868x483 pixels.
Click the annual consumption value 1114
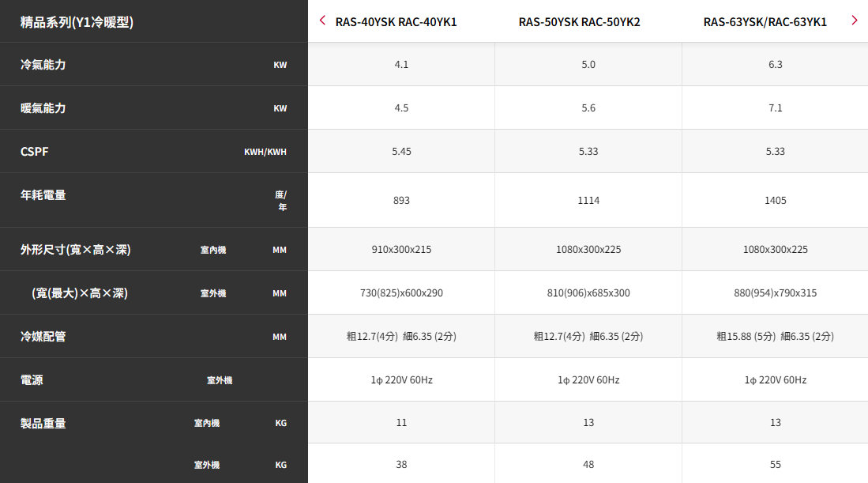[x=588, y=201]
